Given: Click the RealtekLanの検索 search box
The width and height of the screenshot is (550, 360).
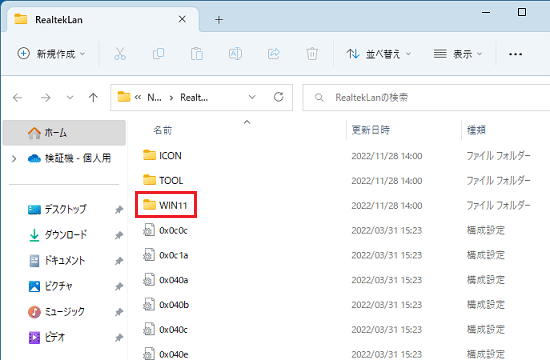Looking at the screenshot, I should 426,98.
